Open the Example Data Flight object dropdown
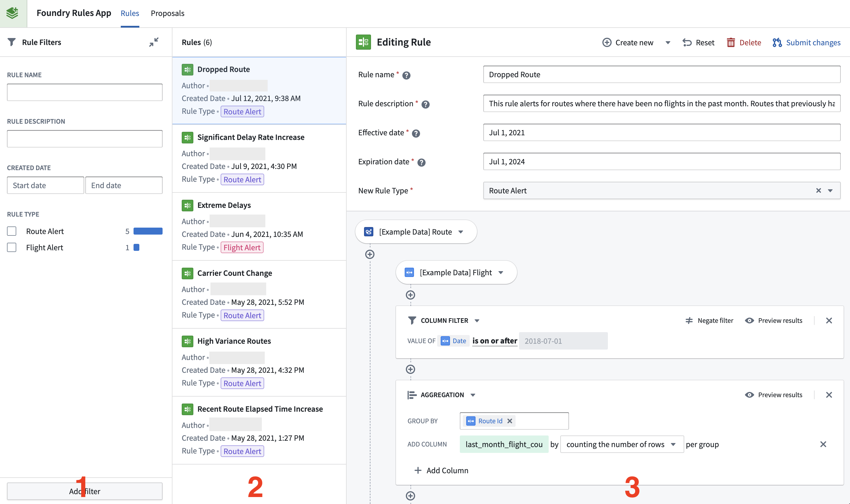 pyautogui.click(x=501, y=272)
